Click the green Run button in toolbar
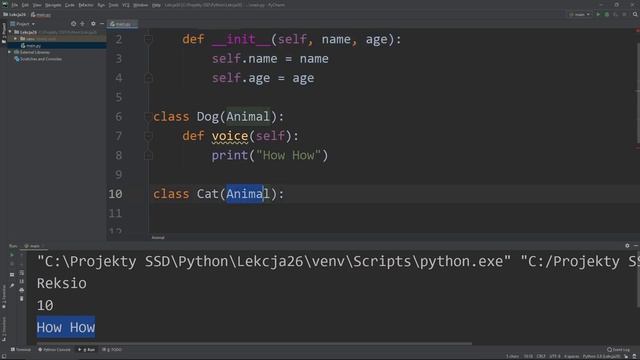This screenshot has height=360, width=640. click(598, 15)
